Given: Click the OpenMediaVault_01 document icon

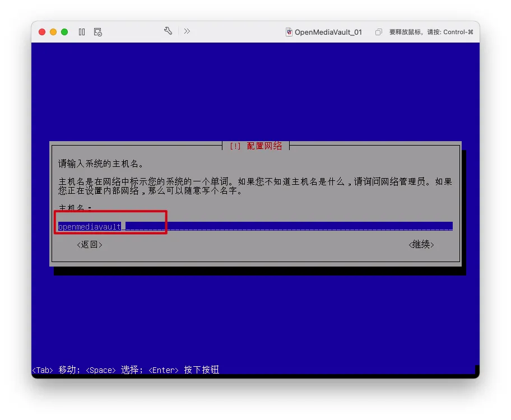Looking at the screenshot, I should pyautogui.click(x=289, y=32).
